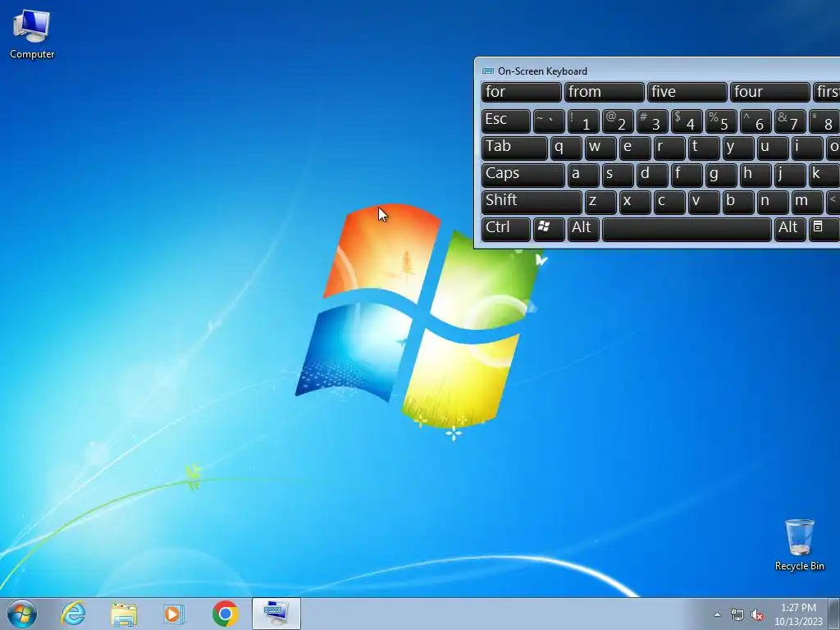The height and width of the screenshot is (630, 840).
Task: Click the m key
Action: coord(807,203)
